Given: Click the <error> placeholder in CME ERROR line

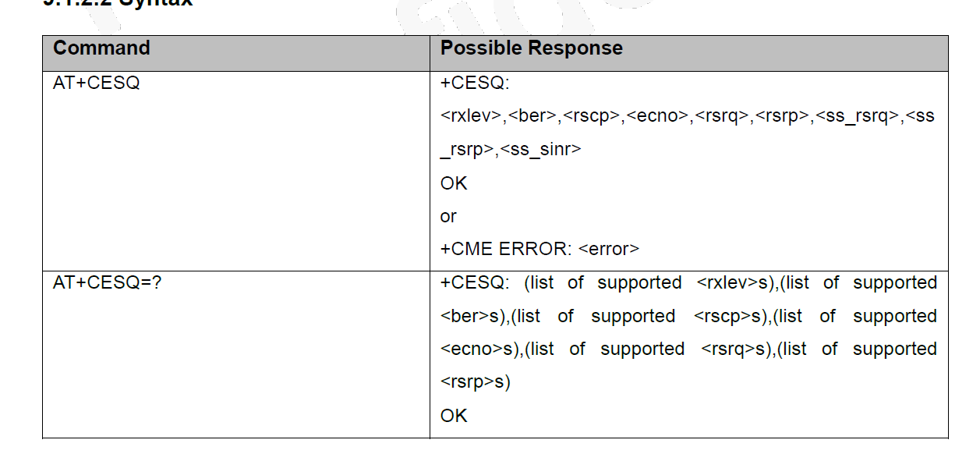Looking at the screenshot, I should click(609, 250).
